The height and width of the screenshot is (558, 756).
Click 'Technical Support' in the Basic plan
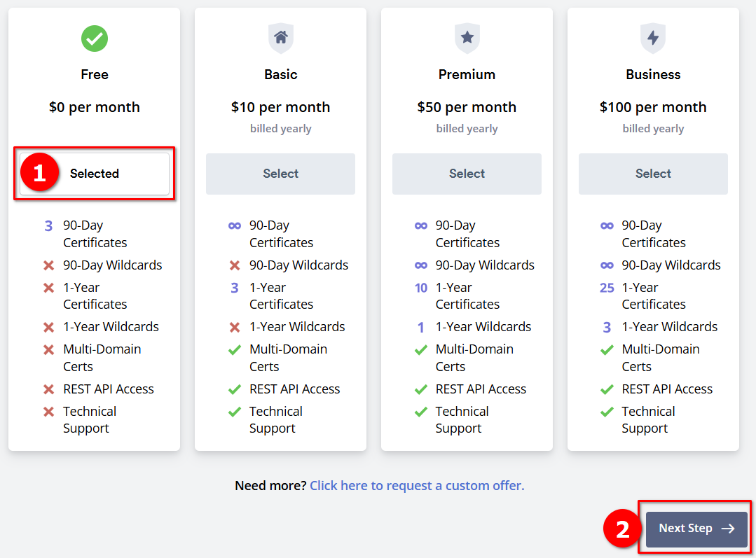[276, 420]
